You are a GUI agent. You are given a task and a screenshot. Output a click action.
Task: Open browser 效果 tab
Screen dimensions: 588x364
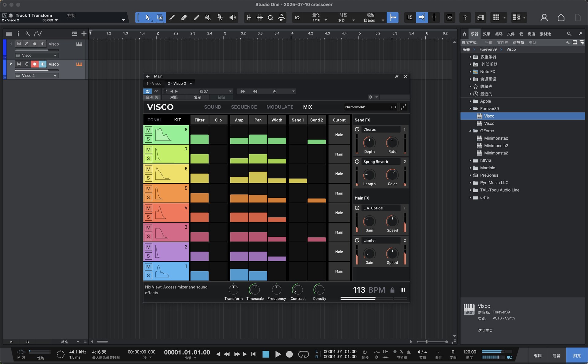[x=486, y=34]
